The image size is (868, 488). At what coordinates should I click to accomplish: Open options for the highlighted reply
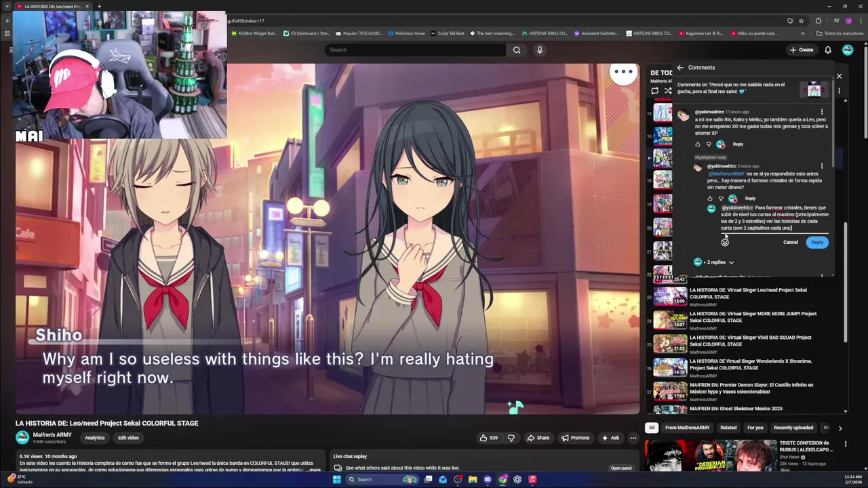coord(822,166)
